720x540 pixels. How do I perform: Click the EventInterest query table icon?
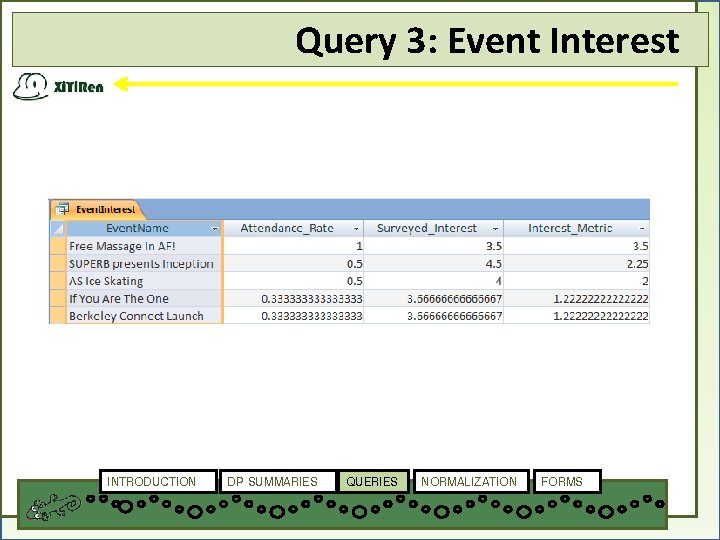coord(62,209)
